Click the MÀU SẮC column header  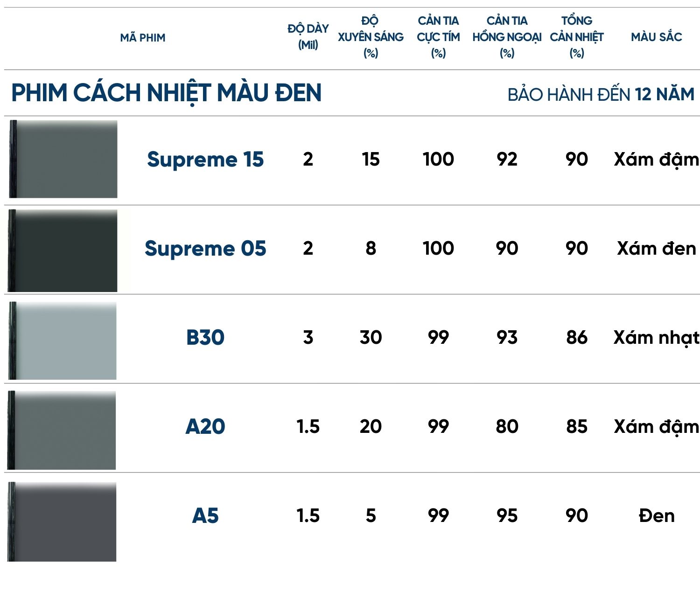point(657,37)
